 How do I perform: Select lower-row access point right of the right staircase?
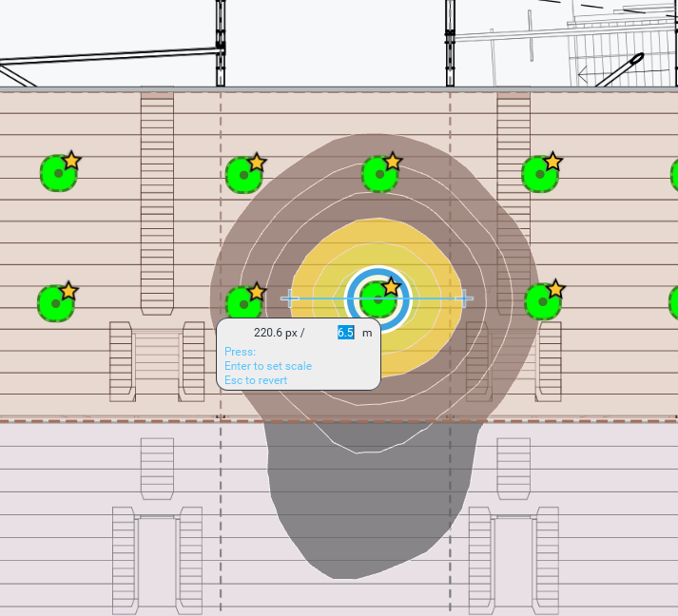(543, 301)
